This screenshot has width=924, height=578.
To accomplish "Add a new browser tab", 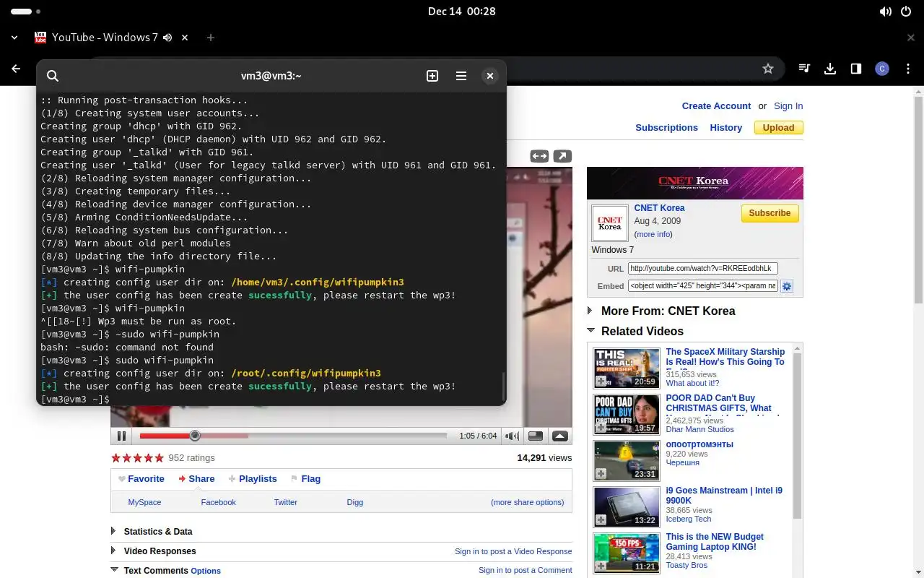I will pyautogui.click(x=211, y=38).
